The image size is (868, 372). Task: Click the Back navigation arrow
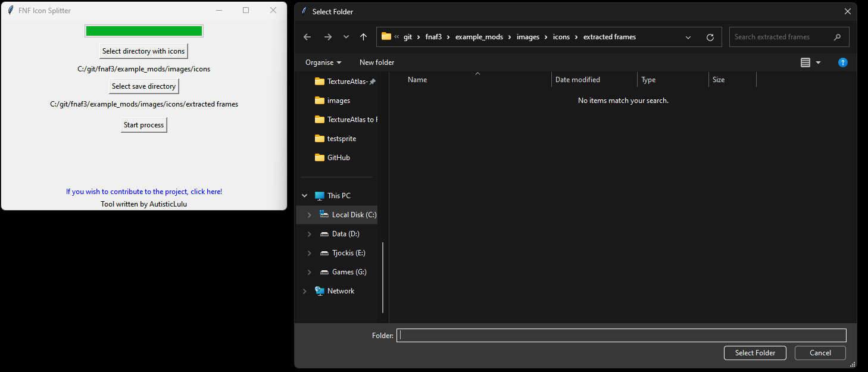[307, 37]
